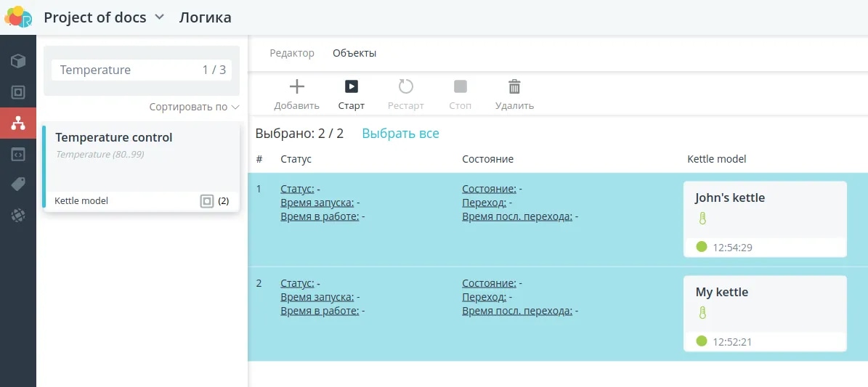
Task: Click the Добавить plus icon
Action: click(x=296, y=87)
